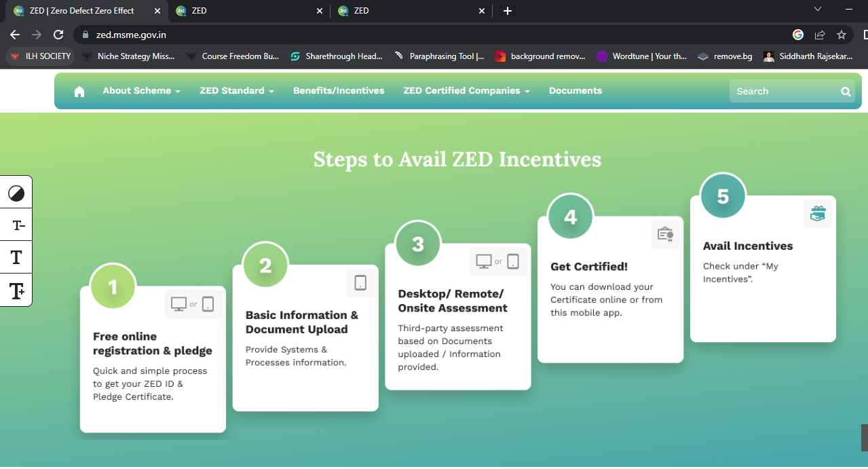Open the Siddharth Rajsekar... bookmark

808,56
